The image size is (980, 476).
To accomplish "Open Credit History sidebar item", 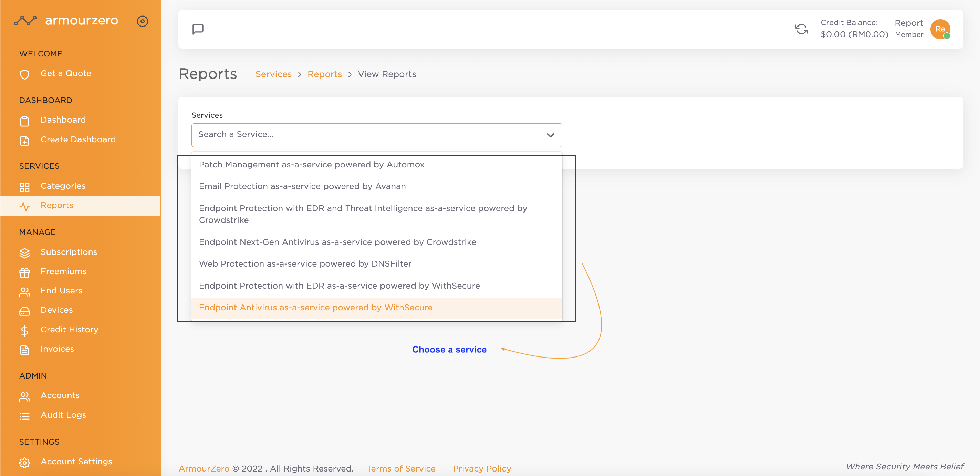I will (70, 330).
